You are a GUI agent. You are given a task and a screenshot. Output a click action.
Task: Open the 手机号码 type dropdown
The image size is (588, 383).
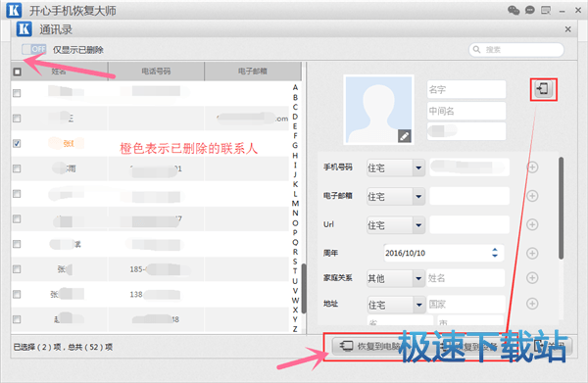(396, 168)
